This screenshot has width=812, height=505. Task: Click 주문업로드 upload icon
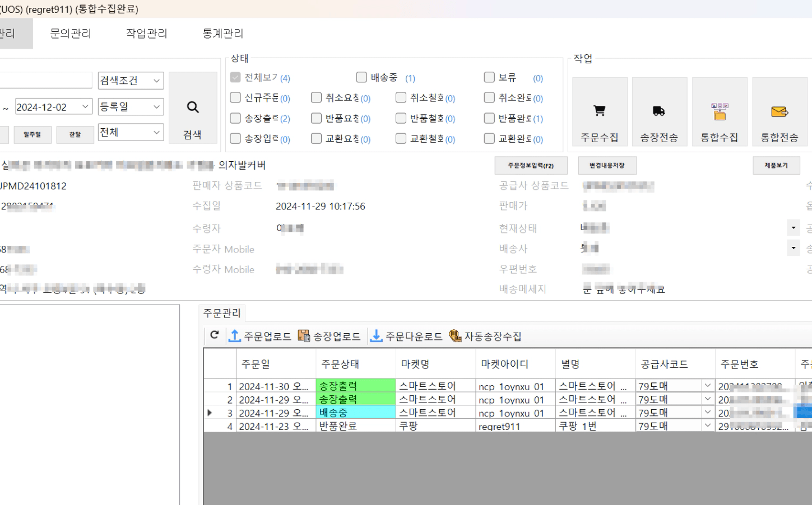tap(235, 336)
